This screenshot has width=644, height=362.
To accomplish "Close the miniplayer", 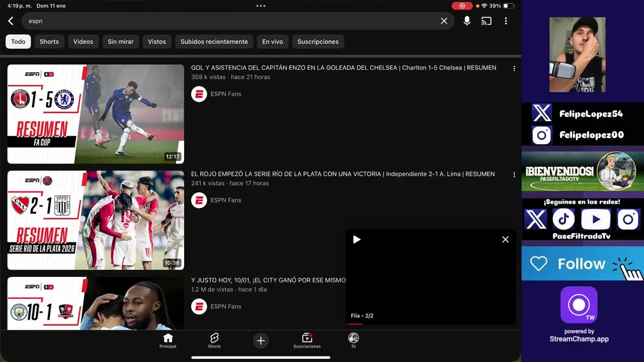I will point(505,240).
